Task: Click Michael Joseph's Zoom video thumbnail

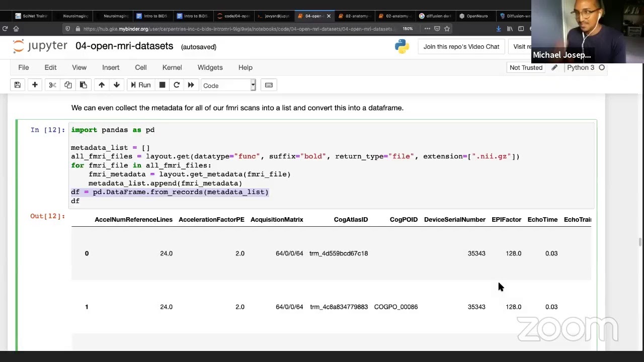Action: tap(587, 31)
